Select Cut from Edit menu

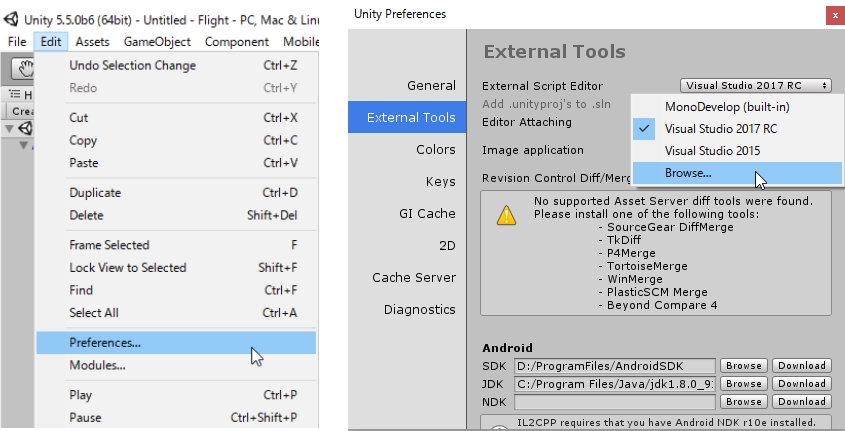[176, 117]
